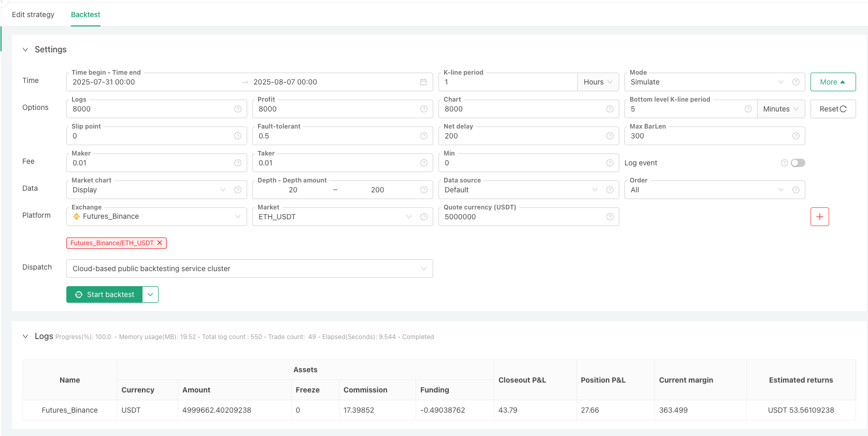Screen dimensions: 868x436
Task: Click the Reset button
Action: 833,109
